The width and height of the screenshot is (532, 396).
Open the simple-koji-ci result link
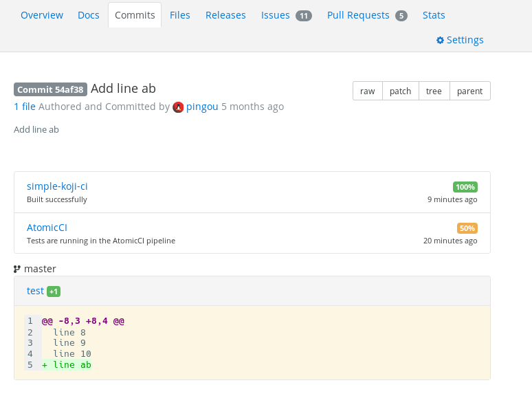[57, 186]
